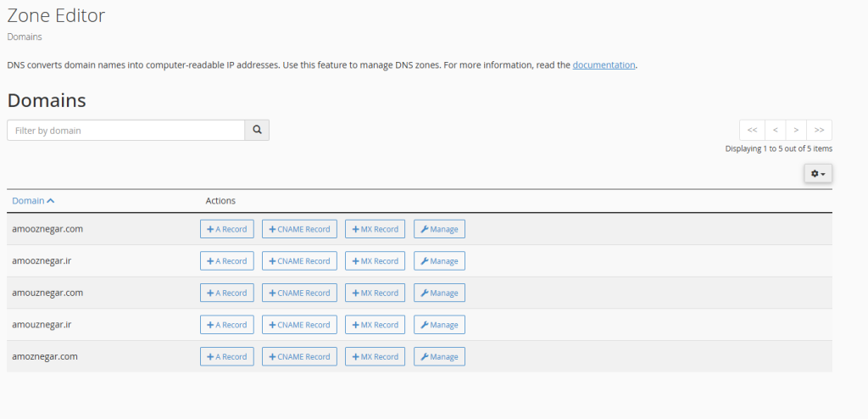Screen dimensions: 868x419
Task: Manage the amouznegar.com zone
Action: click(x=439, y=293)
